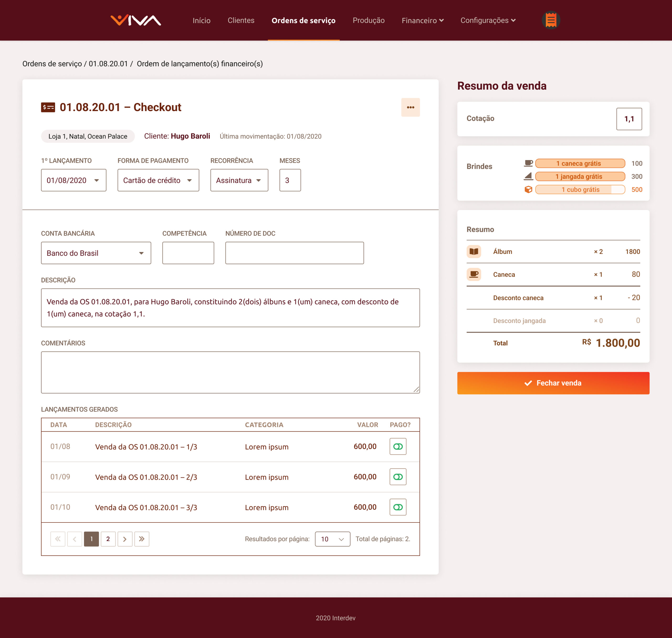Image resolution: width=672 pixels, height=638 pixels.
Task: Click the caneca mug icon in Brindes
Action: (528, 164)
